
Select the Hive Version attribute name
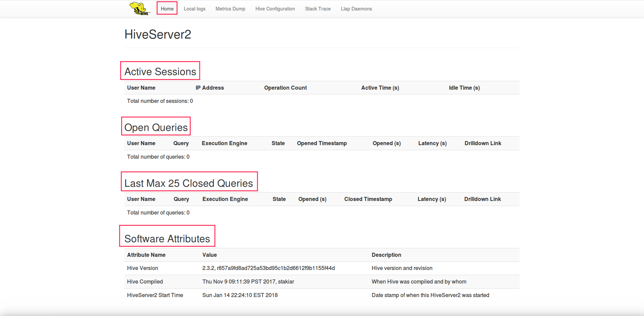143,268
